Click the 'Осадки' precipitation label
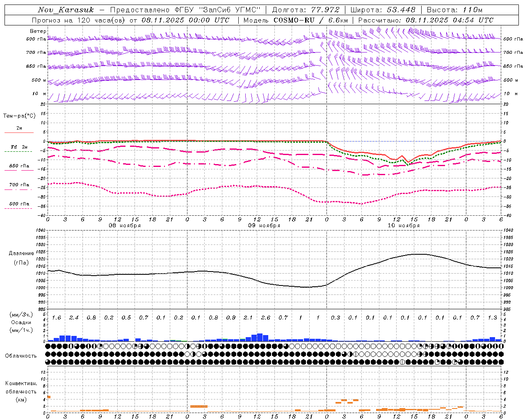Image resolution: width=525 pixels, height=420 pixels. 21,322
